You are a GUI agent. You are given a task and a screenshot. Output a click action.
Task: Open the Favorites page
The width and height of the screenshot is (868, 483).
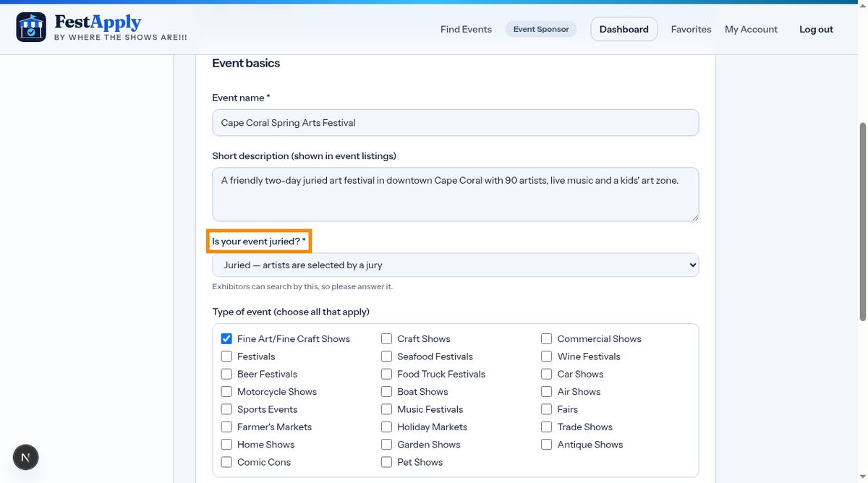coord(691,29)
